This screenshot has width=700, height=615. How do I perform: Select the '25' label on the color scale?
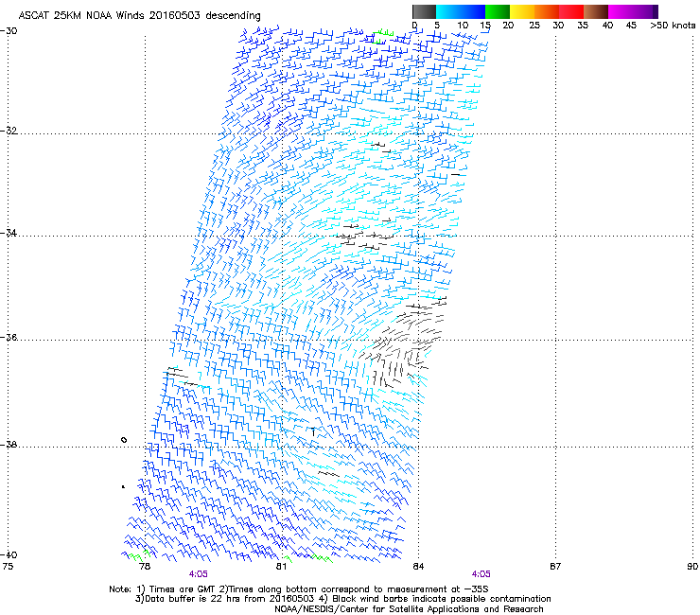[534, 25]
